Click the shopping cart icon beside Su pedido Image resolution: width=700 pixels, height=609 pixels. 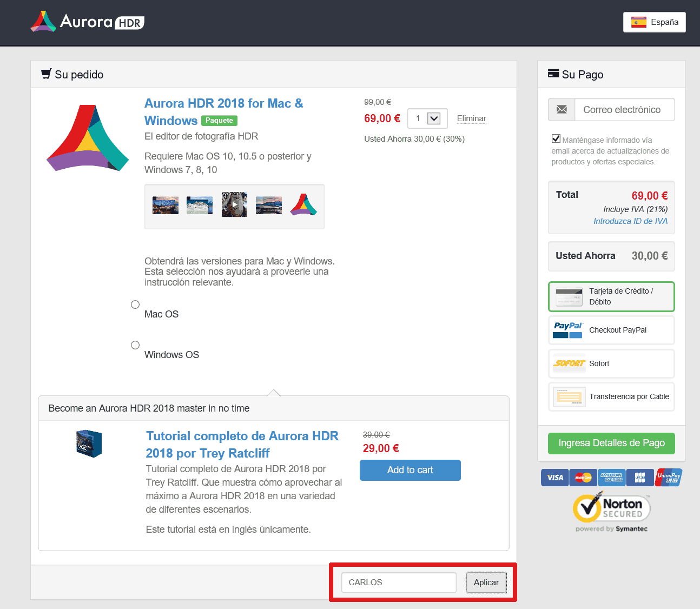click(47, 74)
